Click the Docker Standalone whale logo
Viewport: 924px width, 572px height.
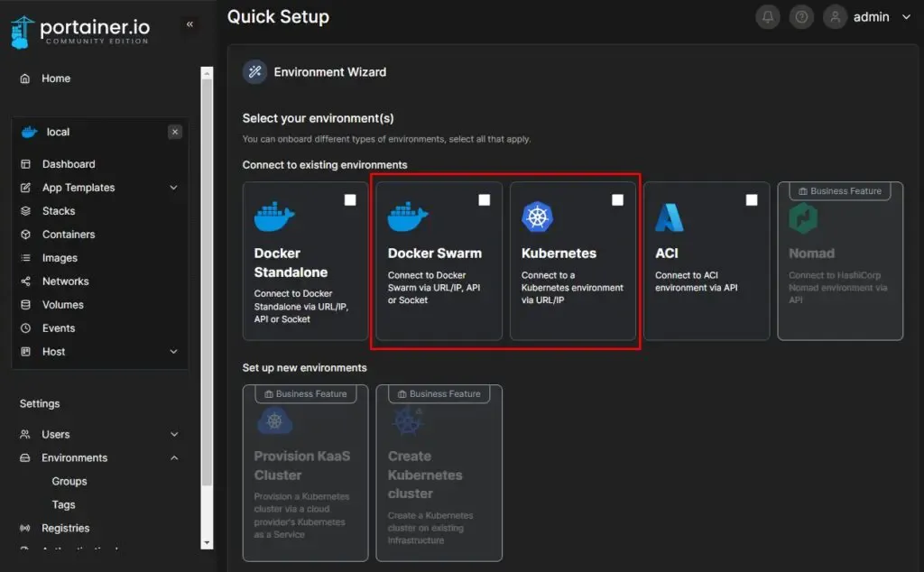pyautogui.click(x=274, y=217)
